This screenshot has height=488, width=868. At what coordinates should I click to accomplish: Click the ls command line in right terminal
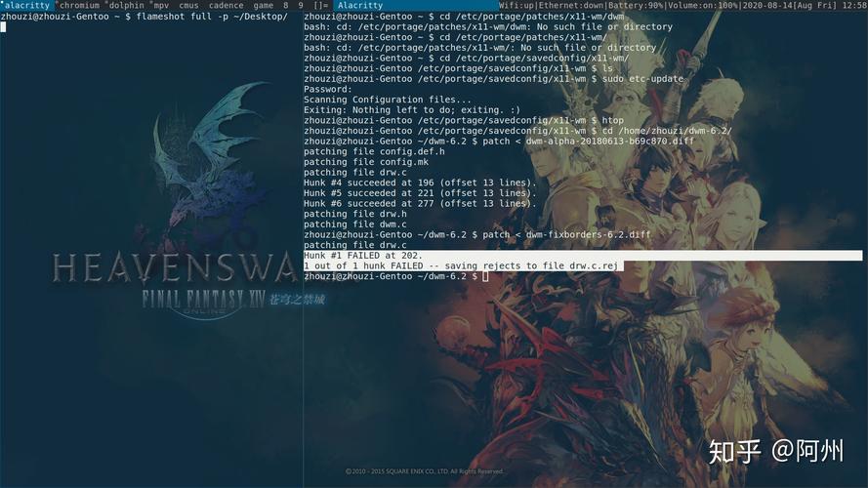(x=458, y=68)
